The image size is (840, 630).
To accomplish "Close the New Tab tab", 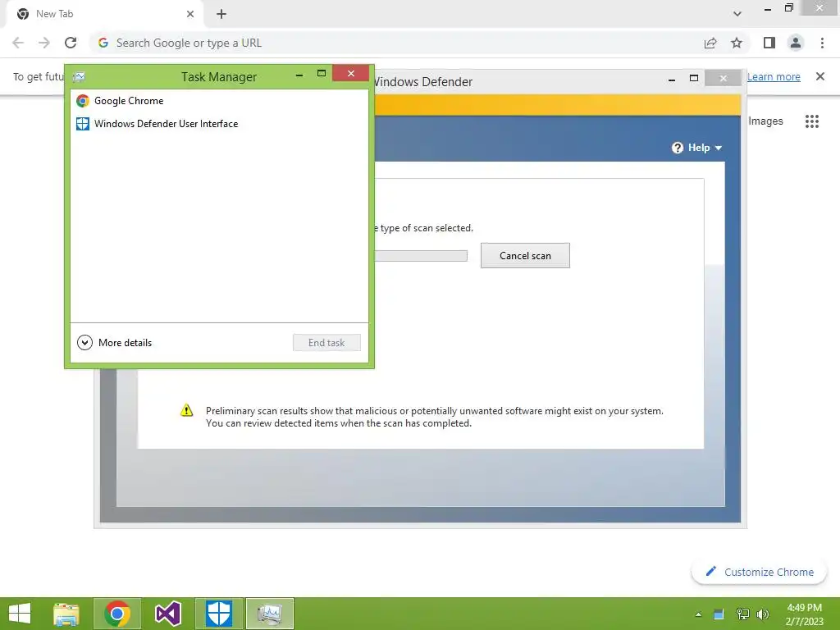I will point(190,14).
